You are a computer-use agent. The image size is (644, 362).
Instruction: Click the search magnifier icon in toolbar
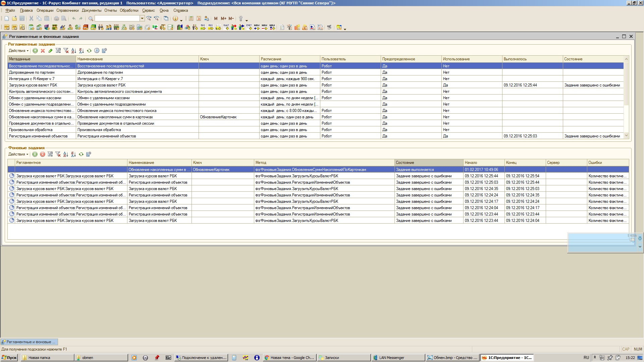(x=91, y=18)
